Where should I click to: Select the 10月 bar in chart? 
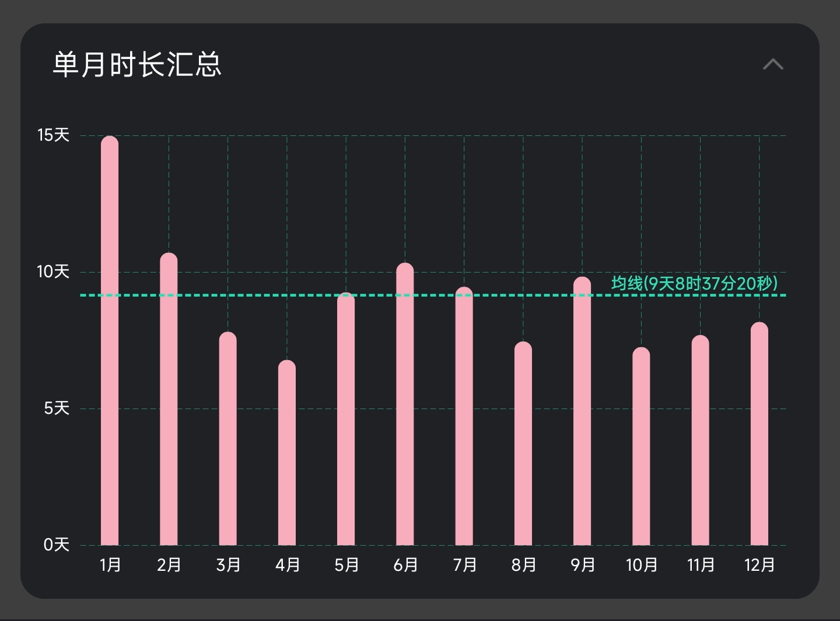(x=641, y=446)
